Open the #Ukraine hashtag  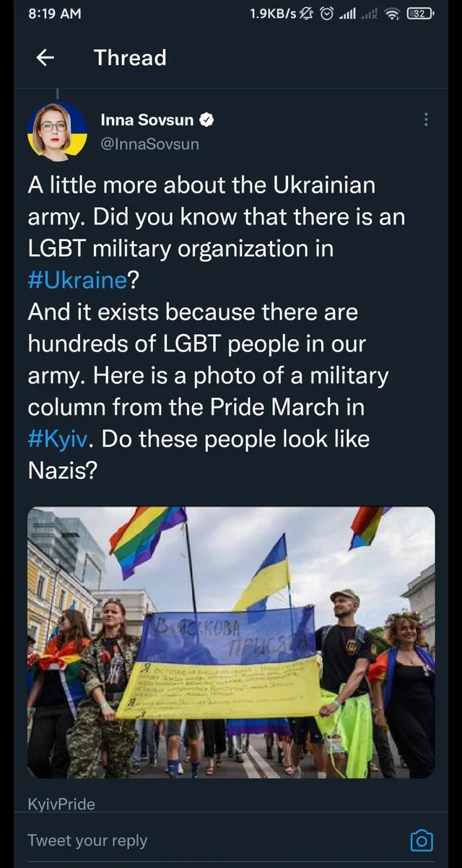77,280
